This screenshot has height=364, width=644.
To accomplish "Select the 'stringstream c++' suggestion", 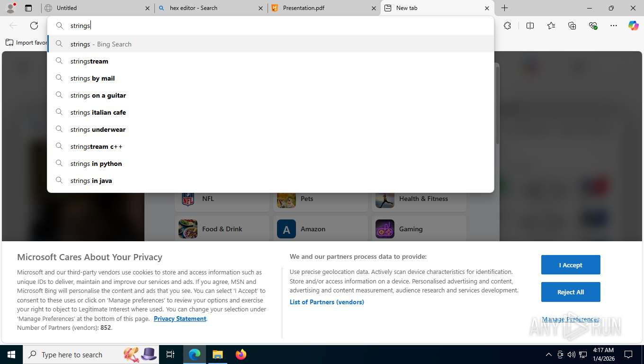I will click(270, 146).
